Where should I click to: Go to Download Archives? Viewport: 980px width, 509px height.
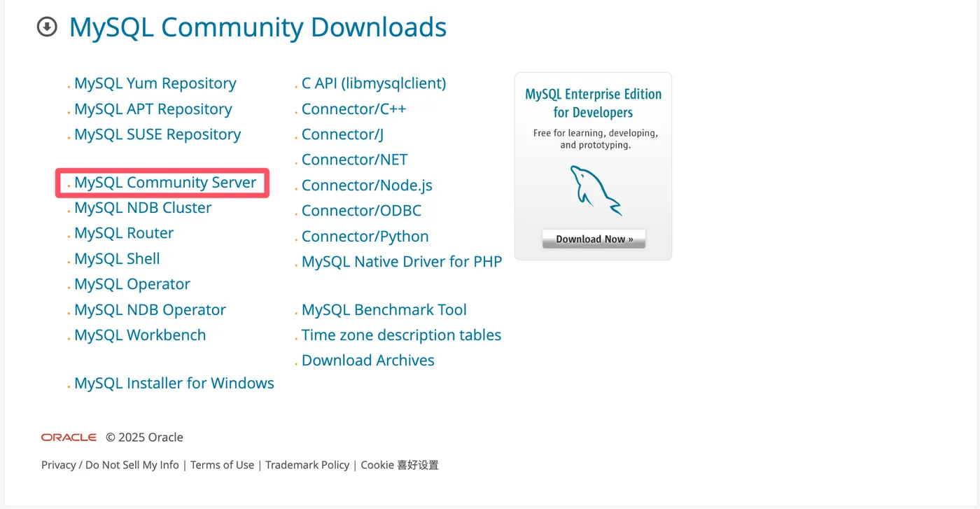point(367,361)
